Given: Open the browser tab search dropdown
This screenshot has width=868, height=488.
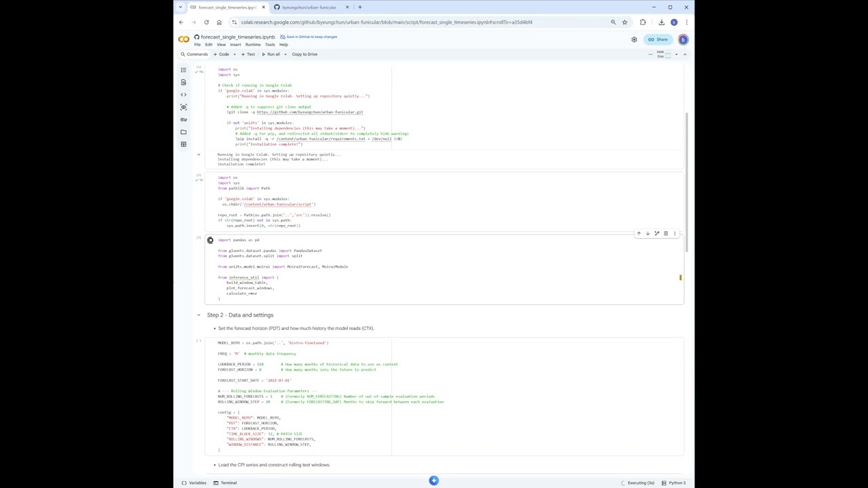Looking at the screenshot, I should pyautogui.click(x=180, y=7).
